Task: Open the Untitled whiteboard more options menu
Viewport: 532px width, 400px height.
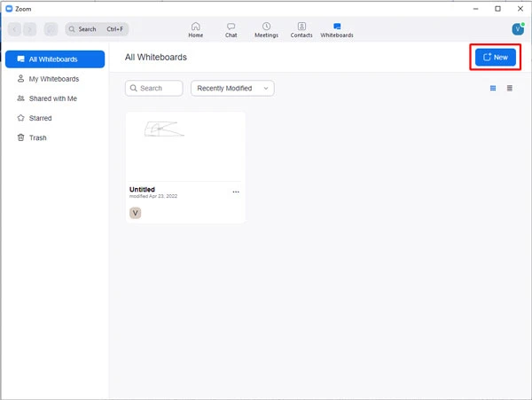Action: pyautogui.click(x=236, y=192)
